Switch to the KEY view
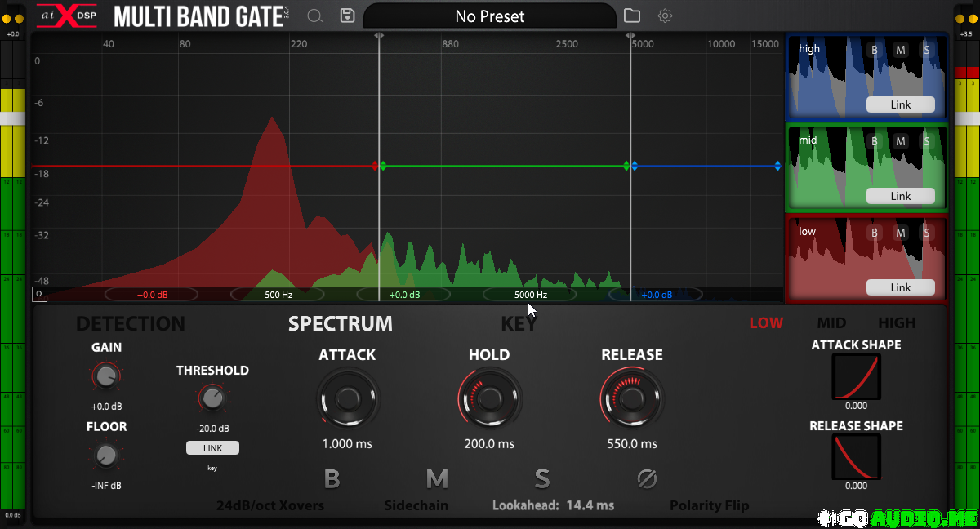Viewport: 980px width, 529px height. coord(519,323)
